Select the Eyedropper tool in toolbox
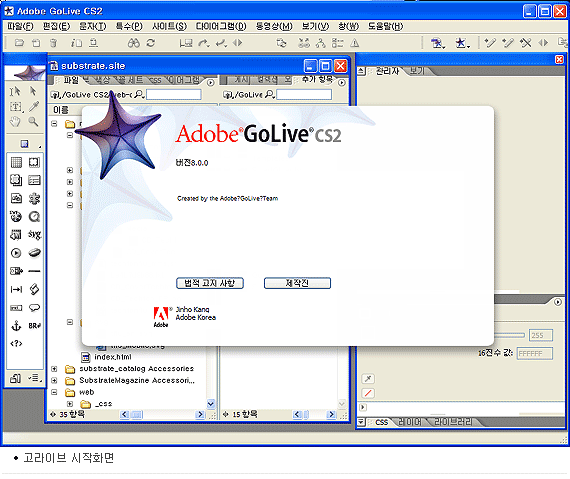This screenshot has height=479, width=570. [x=34, y=106]
